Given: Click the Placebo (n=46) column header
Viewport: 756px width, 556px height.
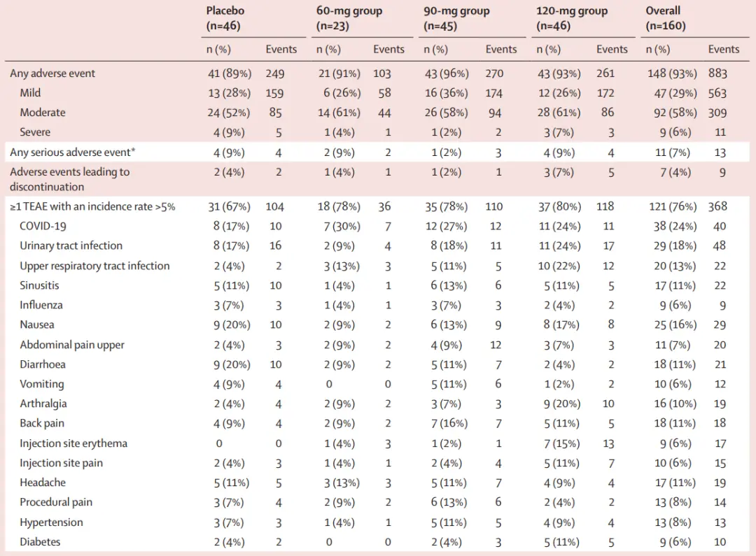Looking at the screenshot, I should pos(225,19).
